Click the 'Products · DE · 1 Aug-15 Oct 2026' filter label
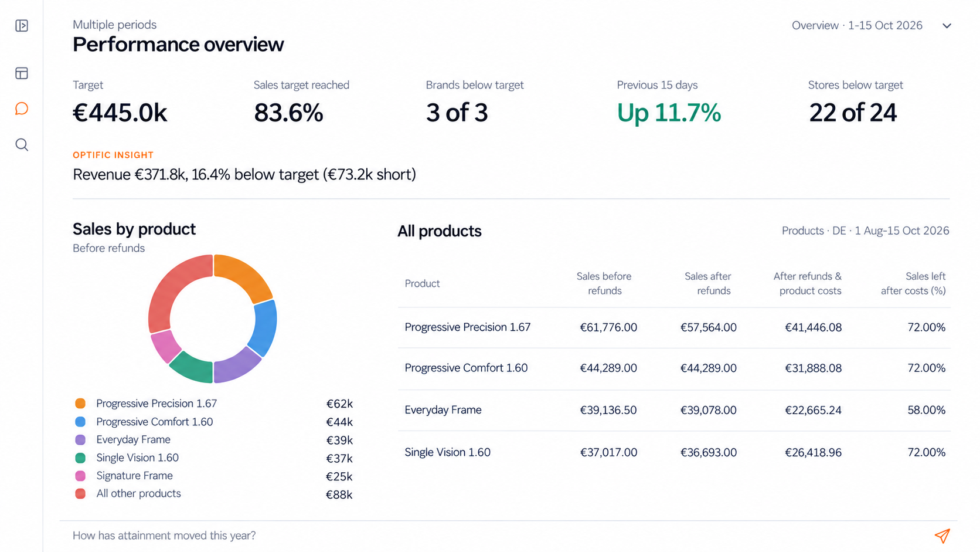The image size is (980, 552). coord(865,231)
